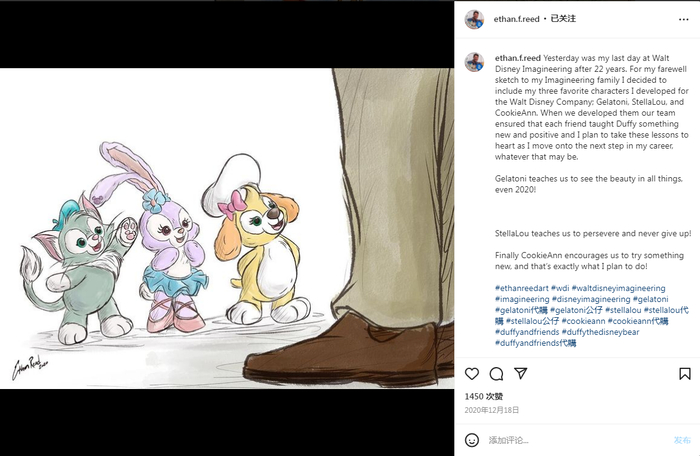Open hashtag #stellalou公仔
Image resolution: width=700 pixels, height=456 pixels.
532,321
